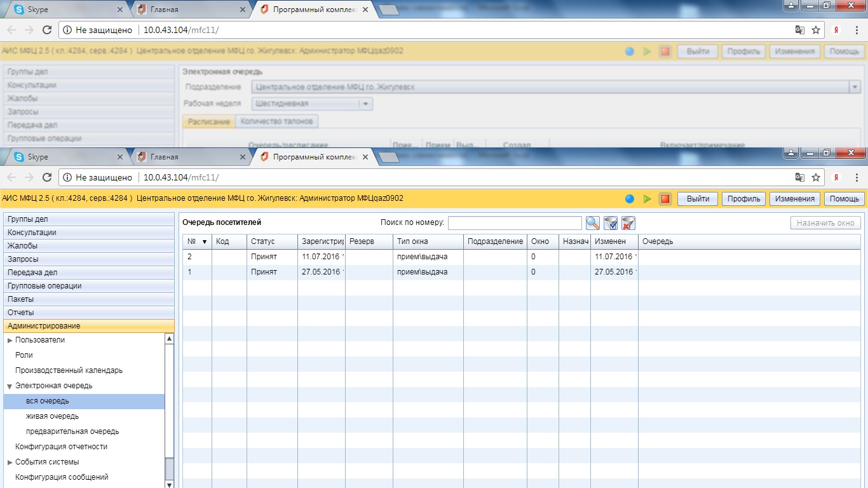Open the Подразделение dropdown in Электронная очередь
Image resolution: width=868 pixels, height=488 pixels.
855,87
